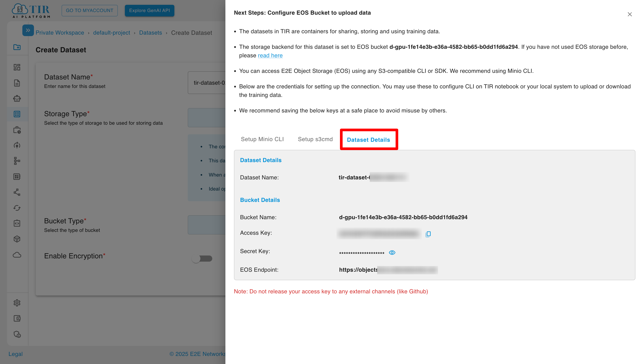The image size is (644, 364).
Task: Click the 'Create Dataset' breadcrumb text
Action: pos(191,33)
